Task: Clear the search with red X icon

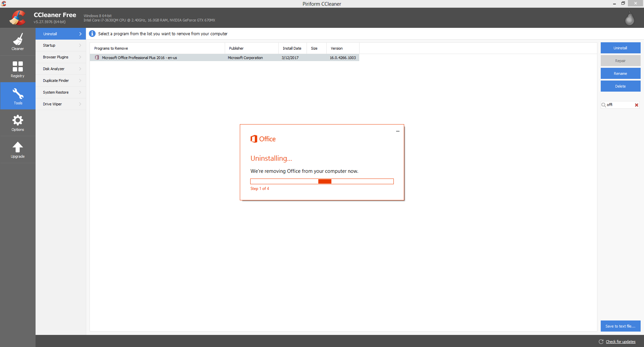Action: coord(636,105)
